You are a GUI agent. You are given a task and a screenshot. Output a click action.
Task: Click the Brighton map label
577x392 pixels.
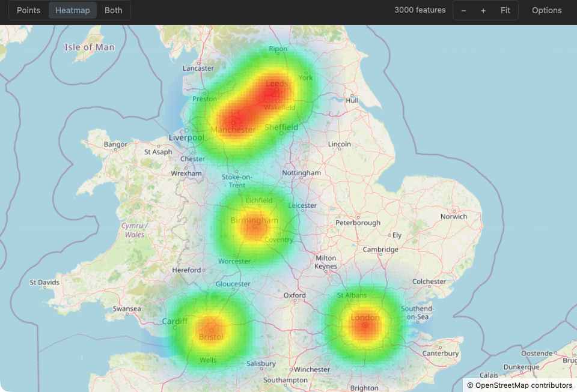[x=364, y=388]
